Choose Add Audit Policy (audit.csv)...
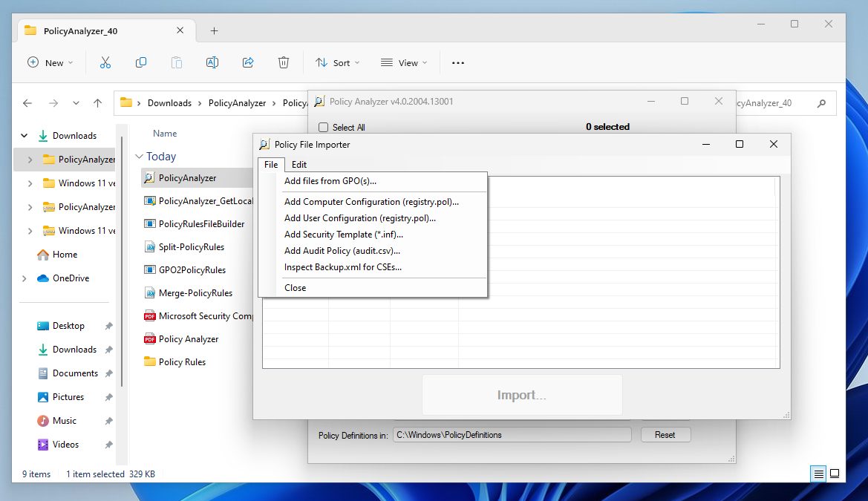Image resolution: width=868 pixels, height=501 pixels. [342, 251]
